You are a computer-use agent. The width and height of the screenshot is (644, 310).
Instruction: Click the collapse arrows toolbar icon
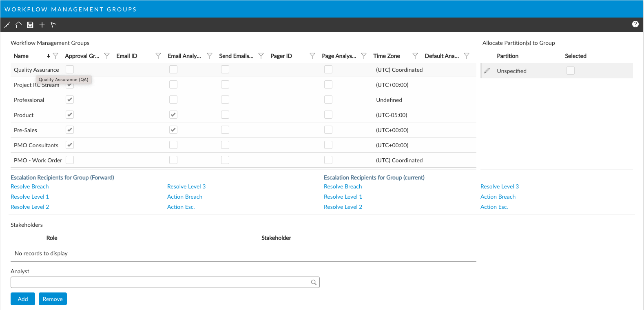click(7, 25)
